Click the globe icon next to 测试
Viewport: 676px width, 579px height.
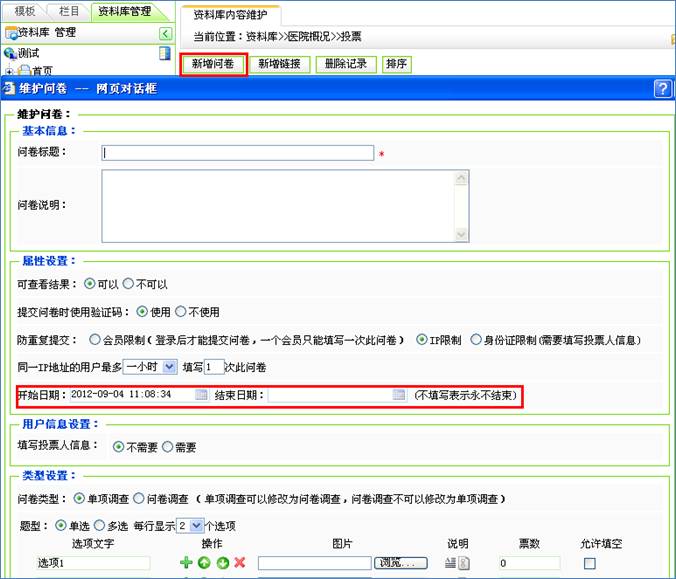tap(9, 53)
